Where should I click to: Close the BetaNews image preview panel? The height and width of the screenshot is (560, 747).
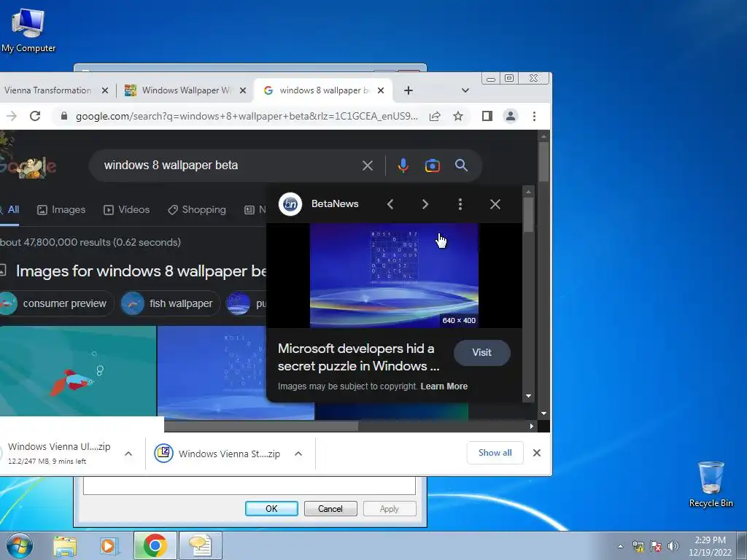point(495,204)
